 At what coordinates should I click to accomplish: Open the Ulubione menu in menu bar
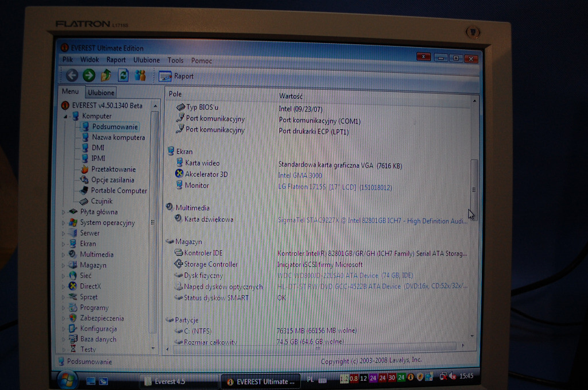point(146,60)
